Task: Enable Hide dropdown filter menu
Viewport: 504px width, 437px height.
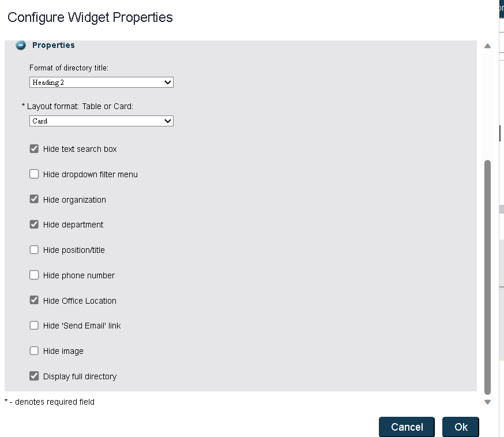Action: (34, 174)
